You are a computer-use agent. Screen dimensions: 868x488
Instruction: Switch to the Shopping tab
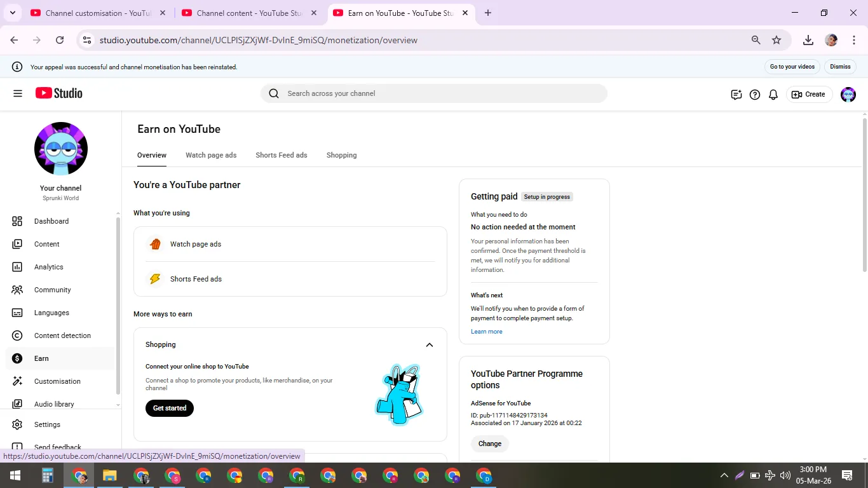click(341, 155)
